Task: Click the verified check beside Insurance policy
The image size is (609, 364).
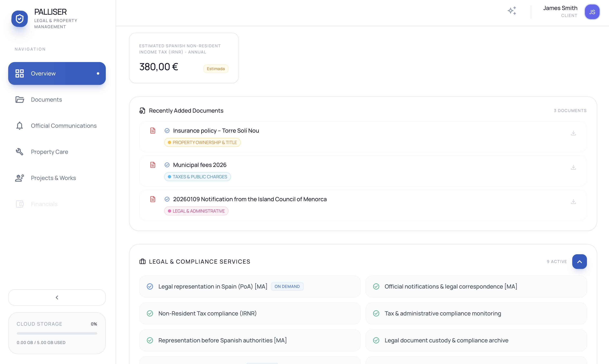Action: coord(167,131)
